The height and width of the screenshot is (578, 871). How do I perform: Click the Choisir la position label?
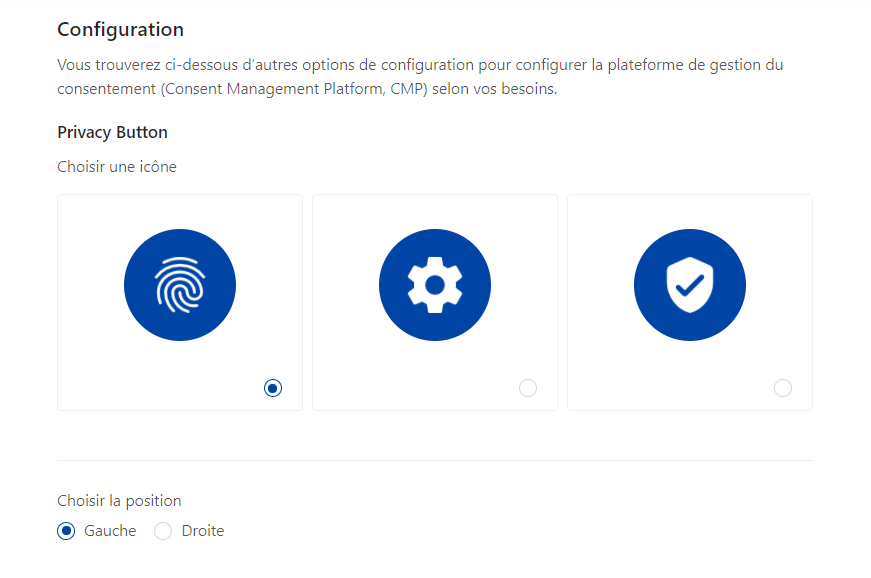click(x=119, y=501)
